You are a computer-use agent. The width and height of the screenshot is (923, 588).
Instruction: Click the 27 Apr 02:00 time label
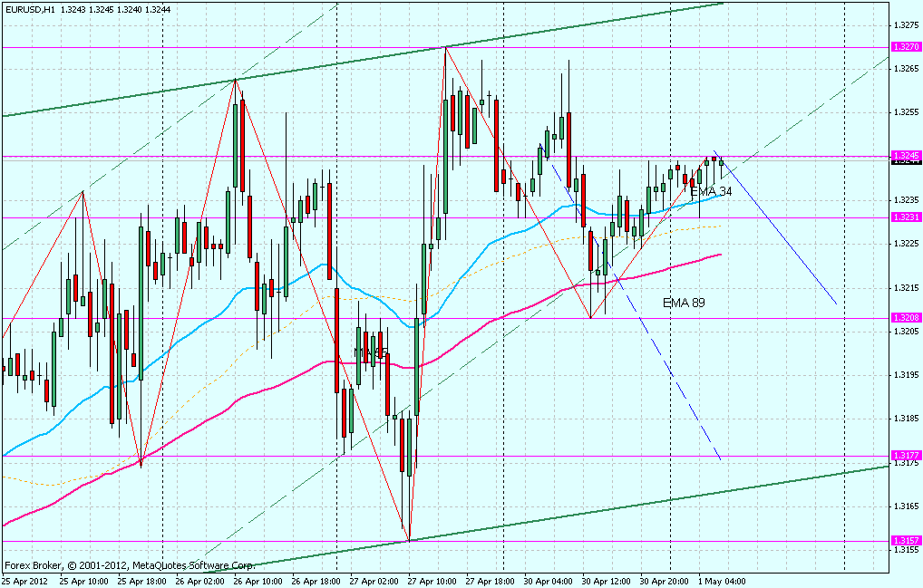tap(374, 582)
